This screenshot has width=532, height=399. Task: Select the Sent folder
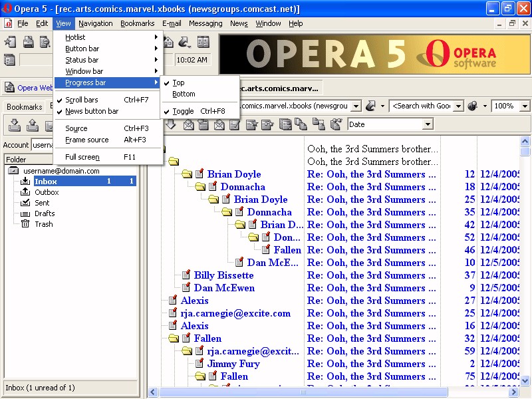coord(42,203)
